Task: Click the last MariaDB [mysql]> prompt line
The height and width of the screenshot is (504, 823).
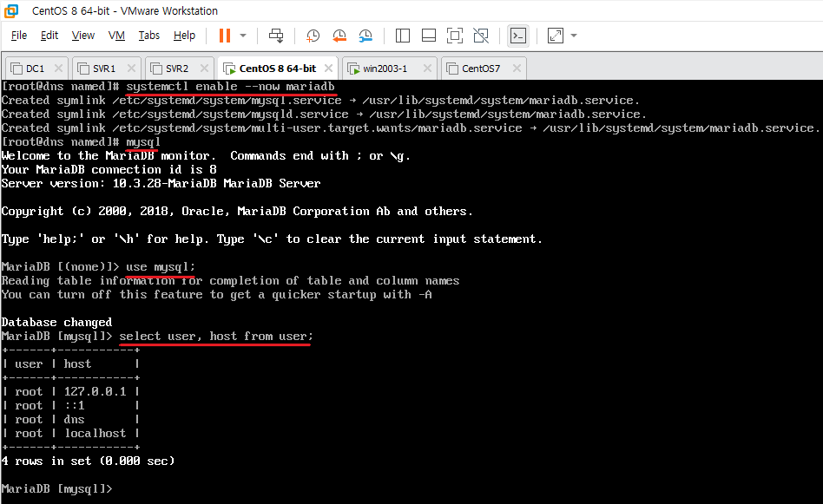Action: [56, 488]
